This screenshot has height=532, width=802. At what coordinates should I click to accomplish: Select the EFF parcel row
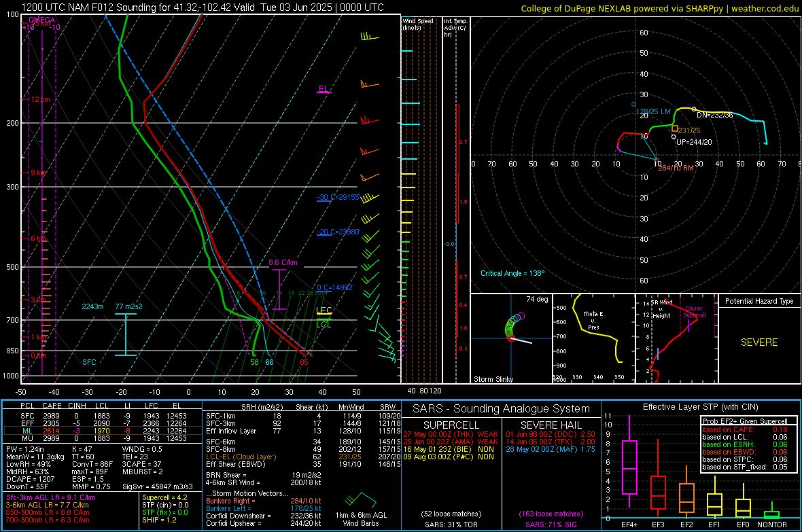(102, 423)
